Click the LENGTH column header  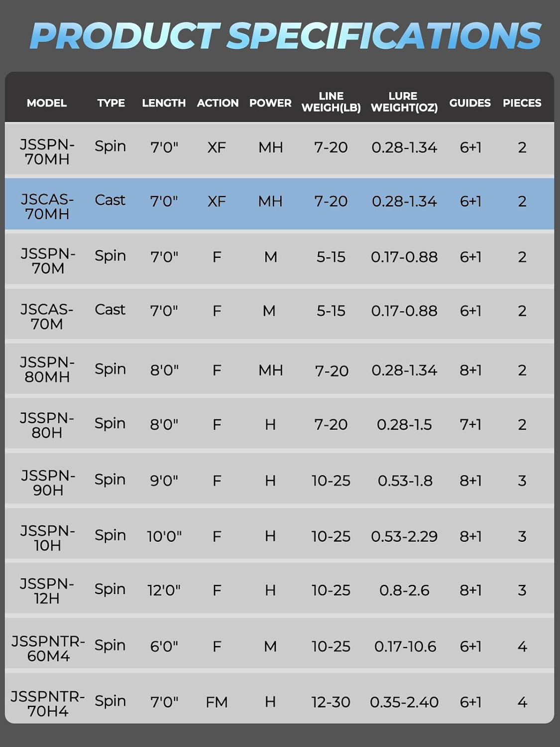click(x=164, y=103)
